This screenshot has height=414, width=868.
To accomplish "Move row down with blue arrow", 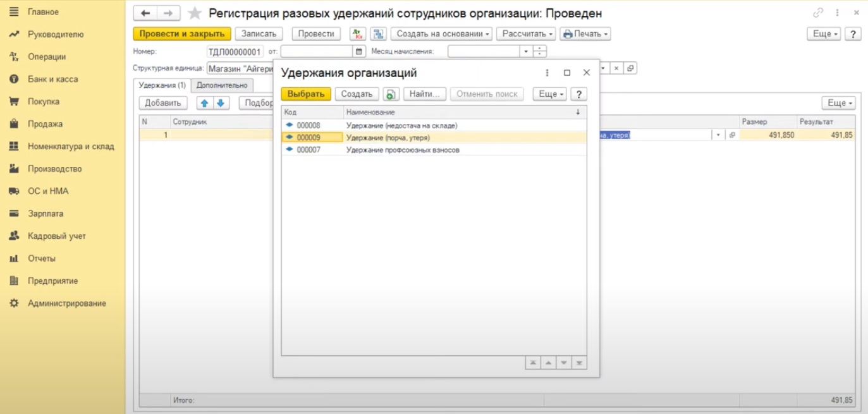I will tap(220, 103).
